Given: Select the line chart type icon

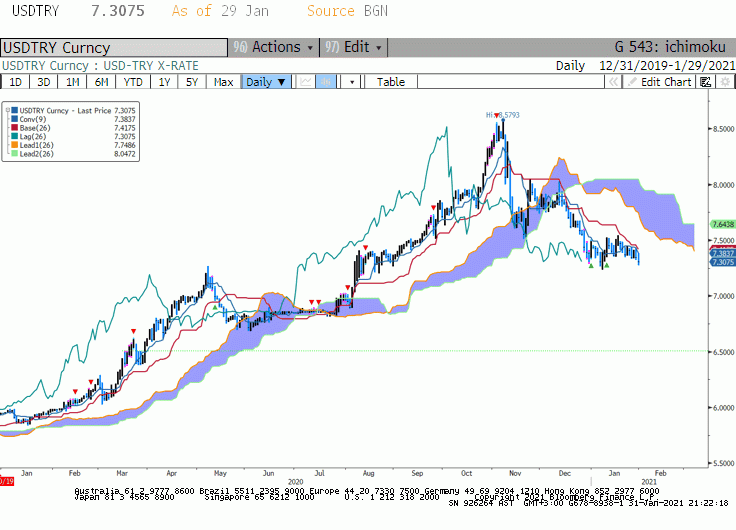Looking at the screenshot, I should click(x=306, y=82).
